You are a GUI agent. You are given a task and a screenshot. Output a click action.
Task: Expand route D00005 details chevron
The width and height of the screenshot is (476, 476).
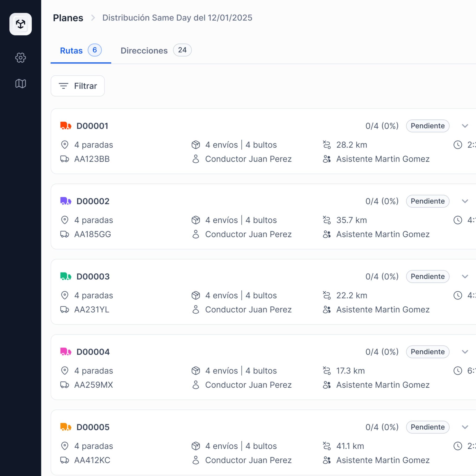click(465, 427)
